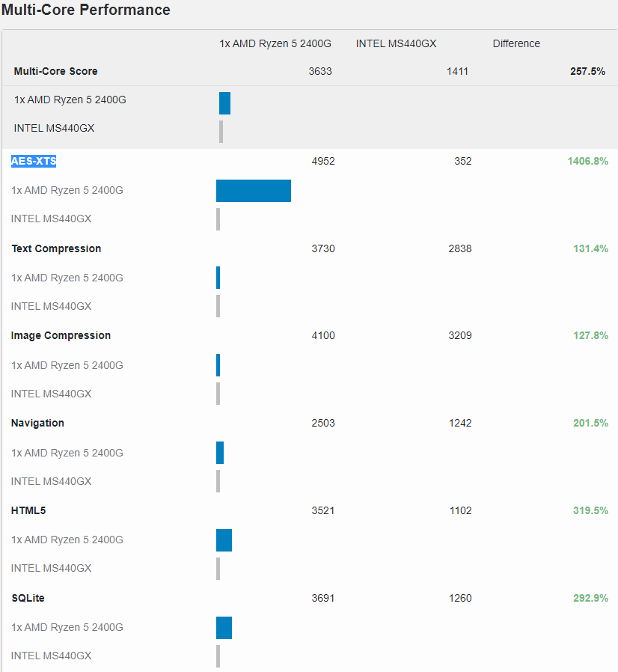618x672 pixels.
Task: Select the '1x AMD Ryzen 5 2400G' column header
Action: 275,43
